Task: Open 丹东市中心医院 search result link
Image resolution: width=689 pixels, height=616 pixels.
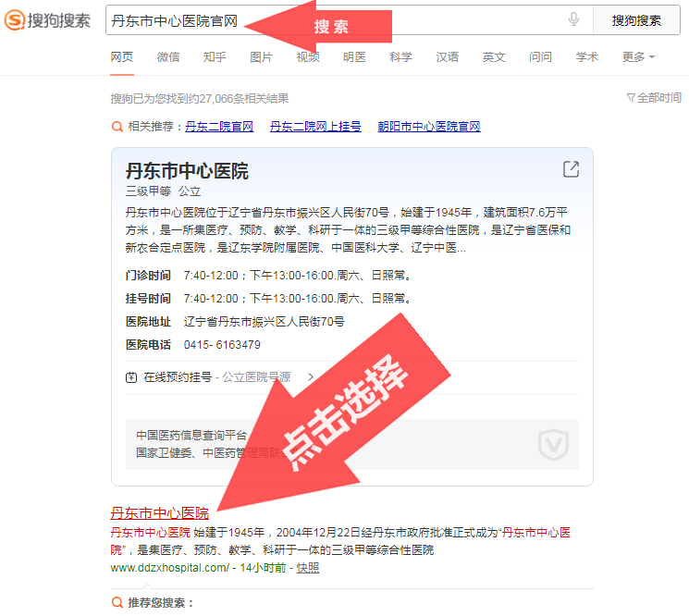Action: tap(160, 512)
